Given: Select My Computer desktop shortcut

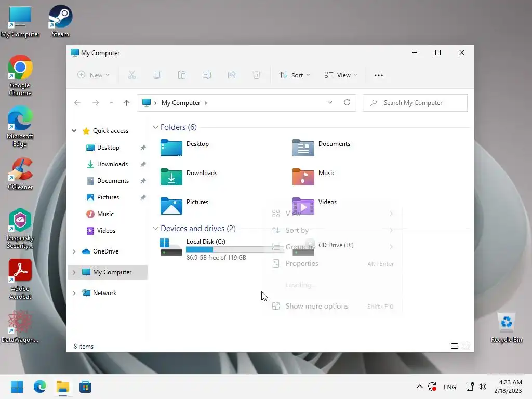Looking at the screenshot, I should [x=20, y=21].
